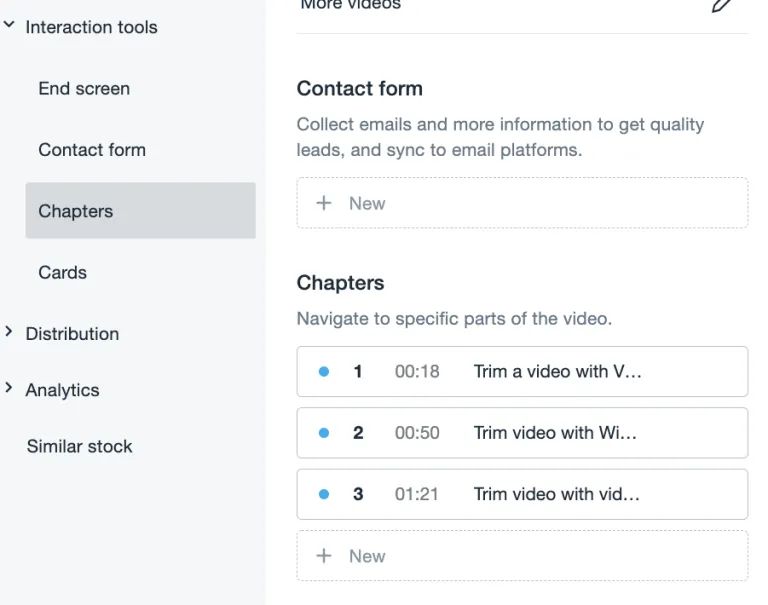Click Distribution label in sidebar
Viewport: 768px width, 605px height.
coord(72,334)
